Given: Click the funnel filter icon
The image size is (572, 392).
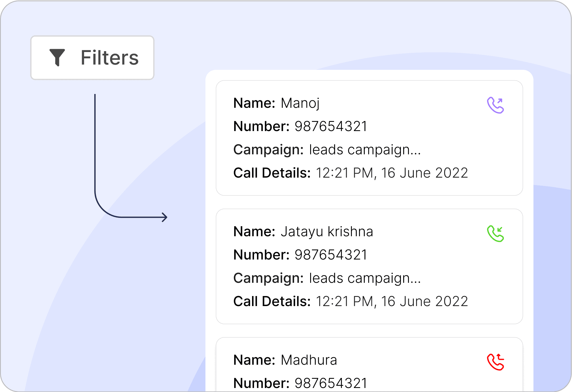Looking at the screenshot, I should click(57, 57).
